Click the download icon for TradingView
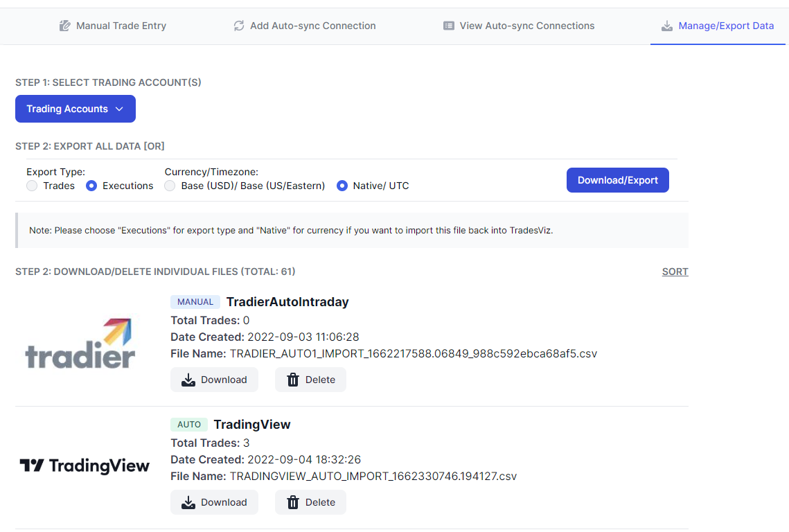789x532 pixels. (x=188, y=502)
